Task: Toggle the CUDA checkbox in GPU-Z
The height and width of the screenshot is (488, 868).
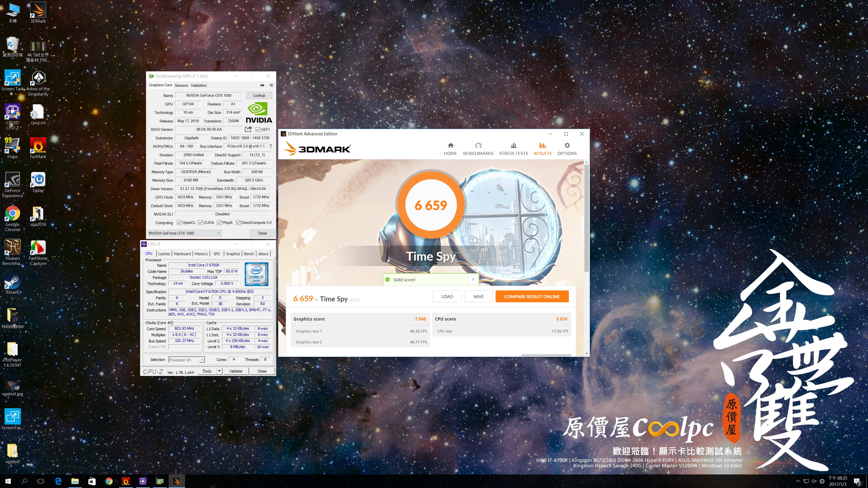Action: coord(200,223)
